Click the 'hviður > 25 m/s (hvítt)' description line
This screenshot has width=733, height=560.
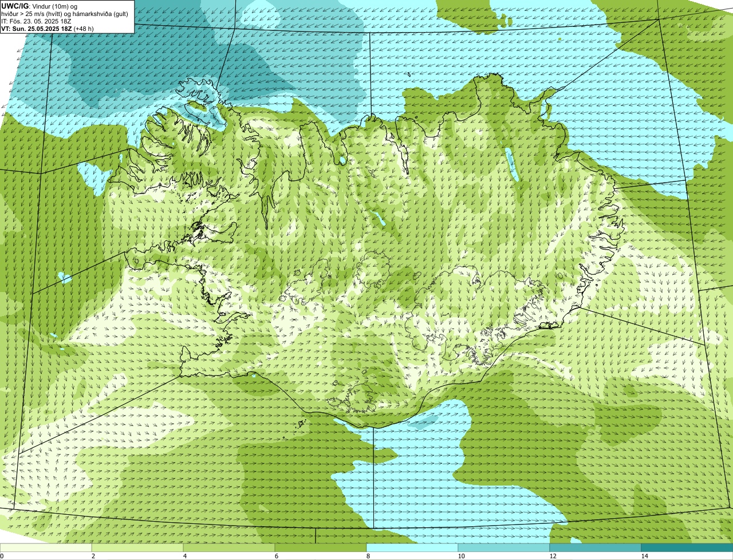coord(65,14)
